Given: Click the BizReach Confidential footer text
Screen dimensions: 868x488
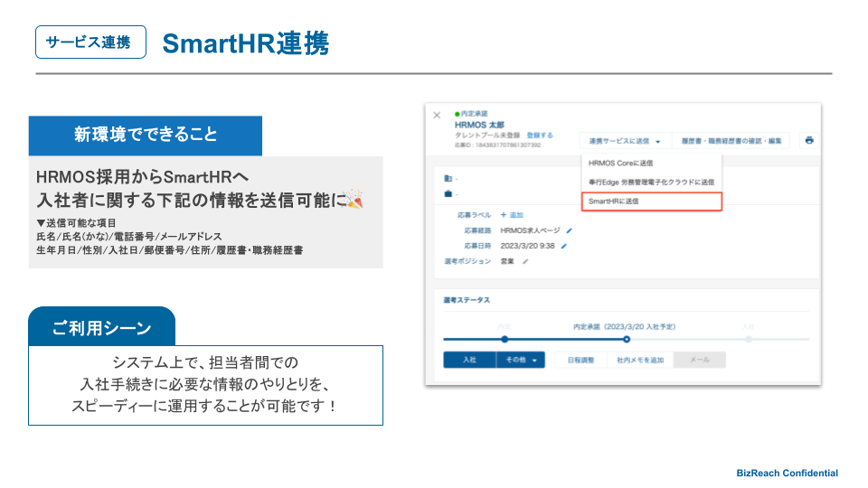Looking at the screenshot, I should [x=787, y=473].
